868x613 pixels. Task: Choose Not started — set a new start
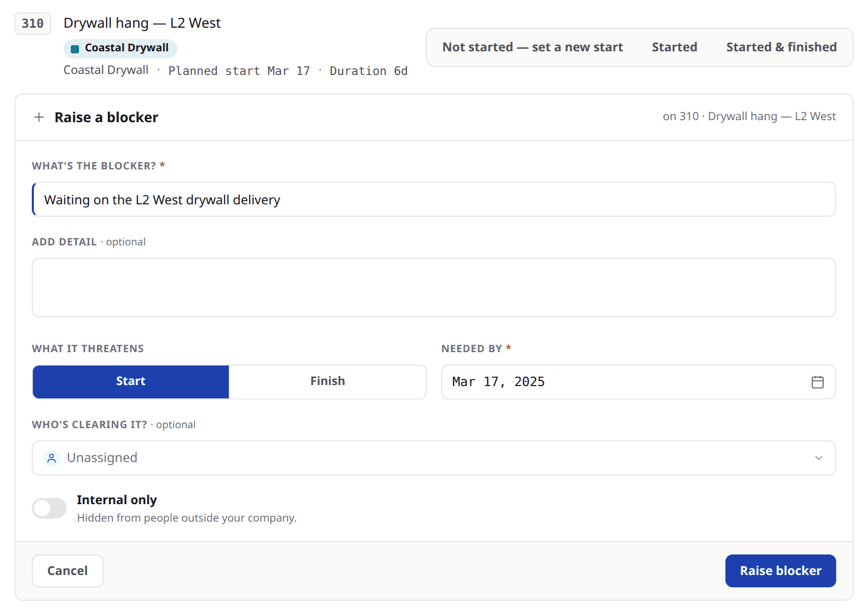click(x=532, y=47)
